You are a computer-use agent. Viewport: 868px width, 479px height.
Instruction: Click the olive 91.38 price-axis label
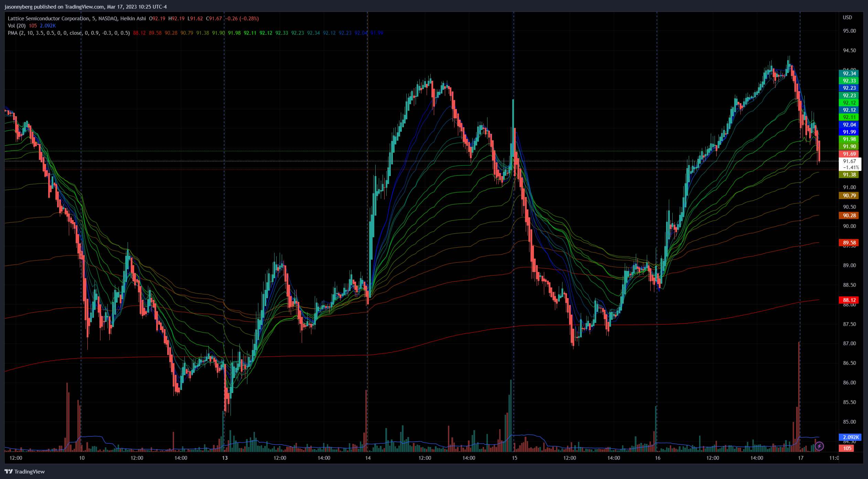849,175
